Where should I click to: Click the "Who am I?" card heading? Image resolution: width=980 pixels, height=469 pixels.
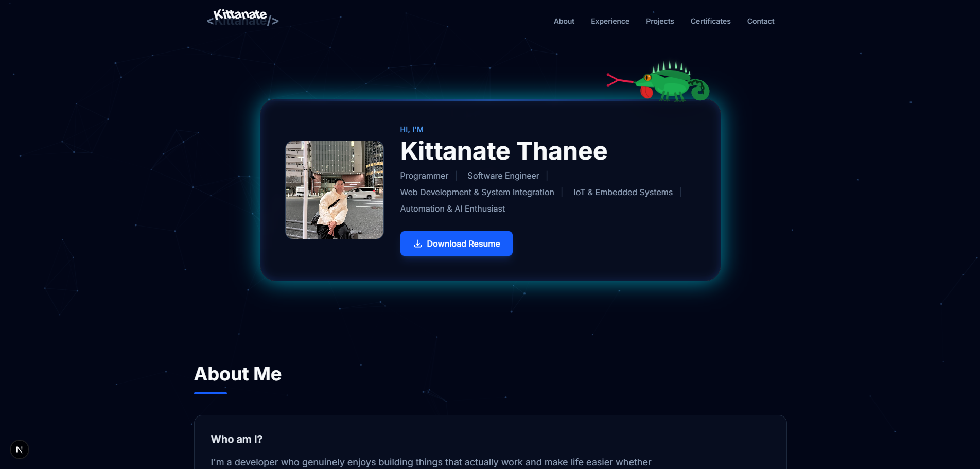pos(237,439)
